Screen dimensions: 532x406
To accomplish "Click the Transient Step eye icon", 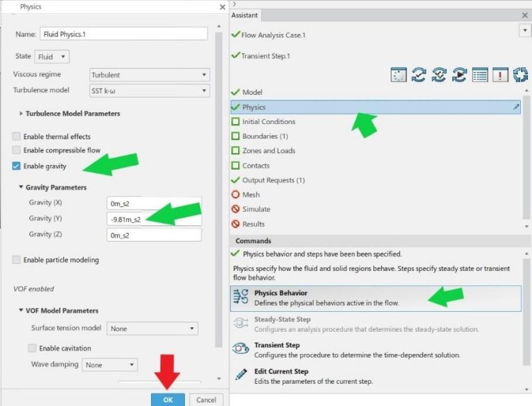I will [241, 348].
